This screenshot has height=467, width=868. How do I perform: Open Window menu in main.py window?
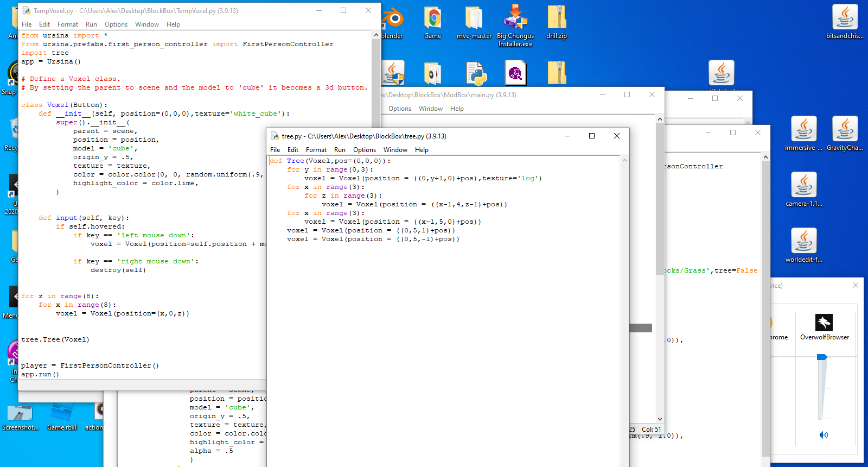pyautogui.click(x=431, y=109)
